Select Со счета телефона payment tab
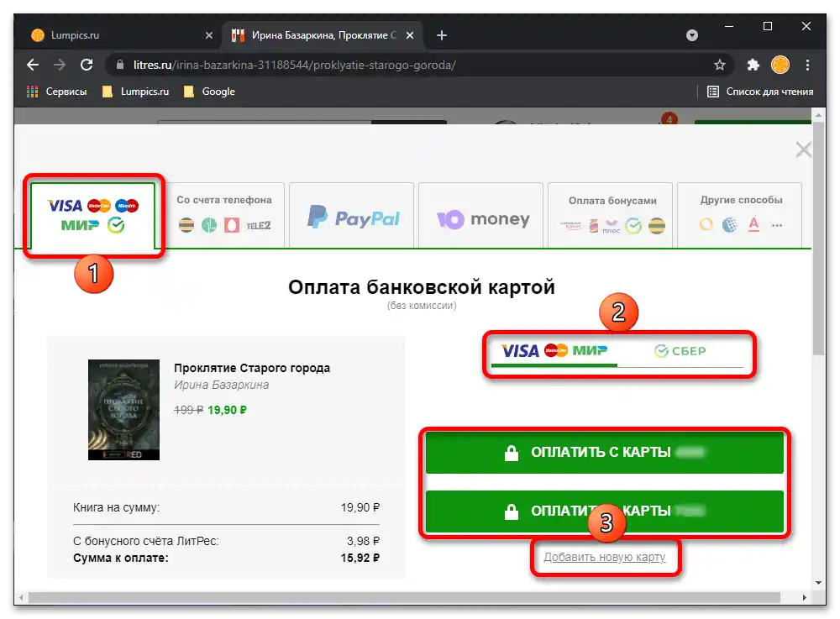The image size is (840, 619). 224,215
